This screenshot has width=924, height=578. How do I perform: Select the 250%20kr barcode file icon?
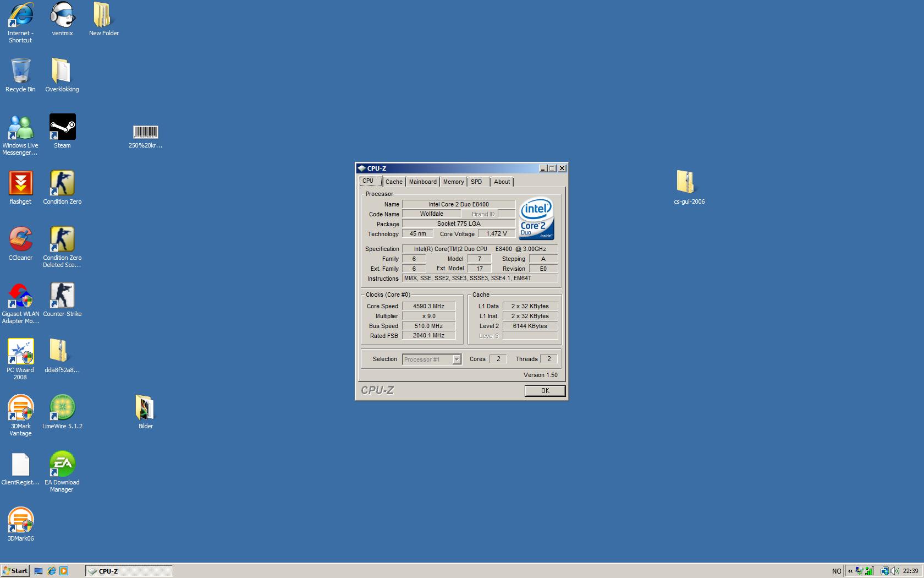[145, 137]
